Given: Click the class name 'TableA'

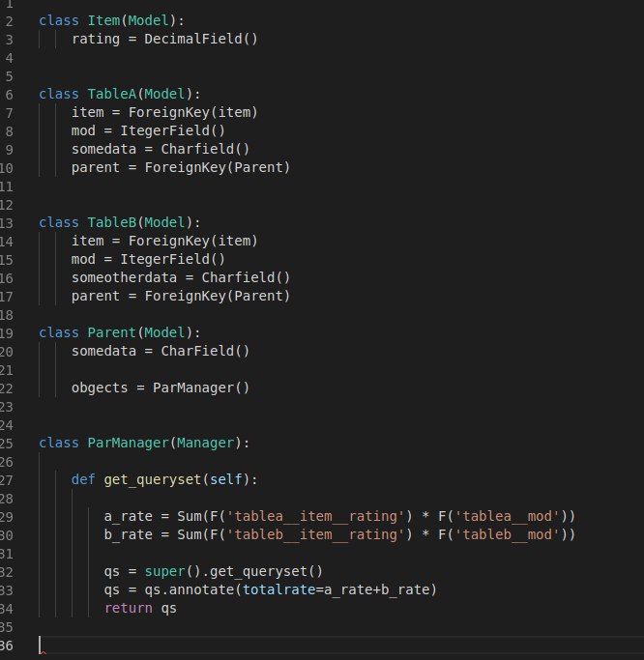Looking at the screenshot, I should [x=112, y=94].
